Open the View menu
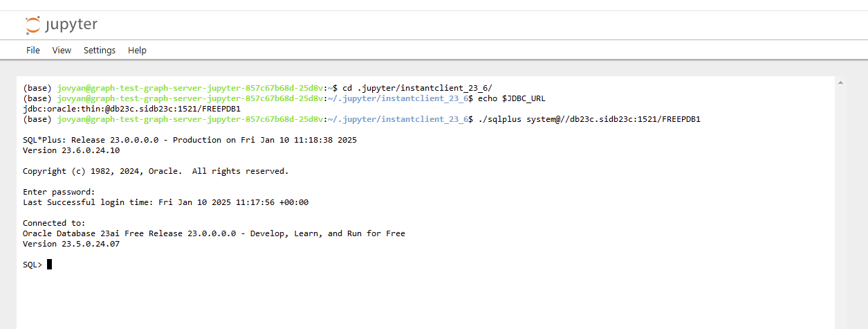 [x=62, y=50]
